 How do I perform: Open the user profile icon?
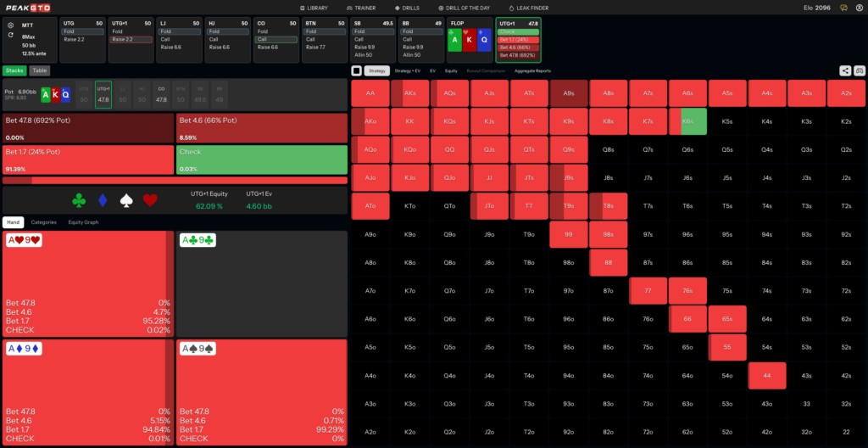tap(860, 8)
